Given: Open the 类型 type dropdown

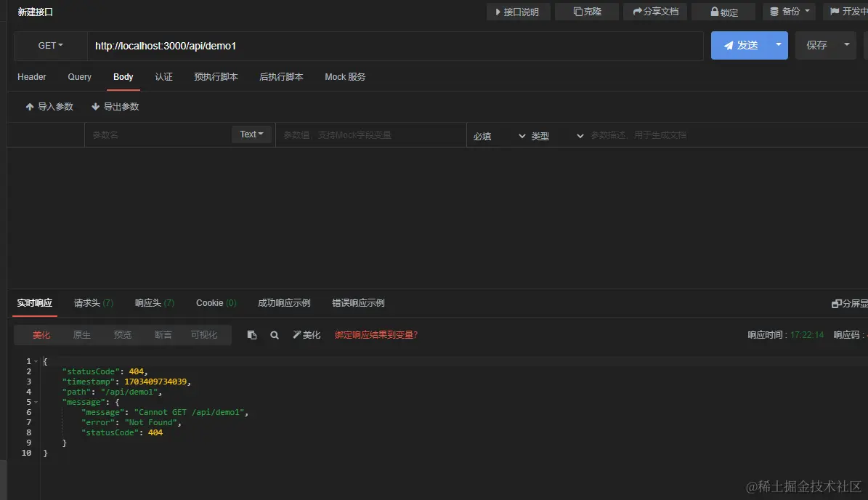Looking at the screenshot, I should click(x=557, y=136).
